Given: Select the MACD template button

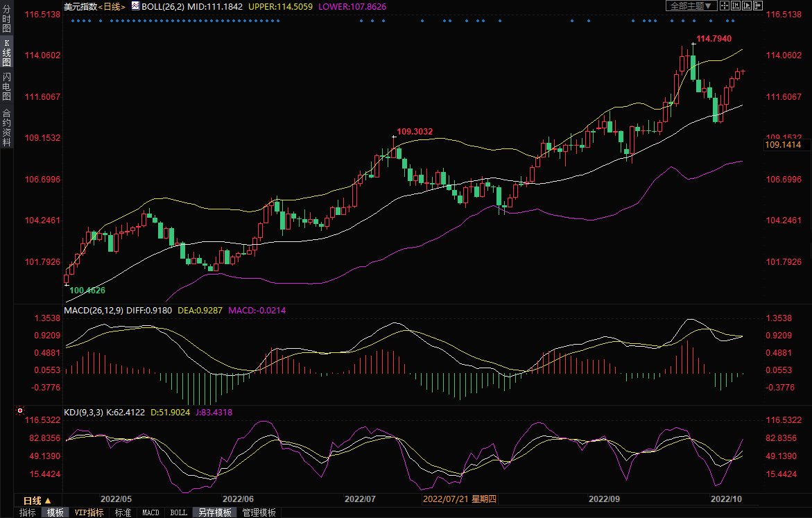Looking at the screenshot, I should pos(150,512).
